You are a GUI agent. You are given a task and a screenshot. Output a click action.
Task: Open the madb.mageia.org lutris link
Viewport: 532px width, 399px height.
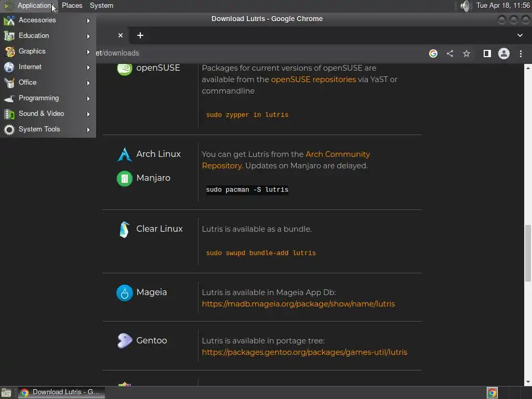pyautogui.click(x=298, y=304)
